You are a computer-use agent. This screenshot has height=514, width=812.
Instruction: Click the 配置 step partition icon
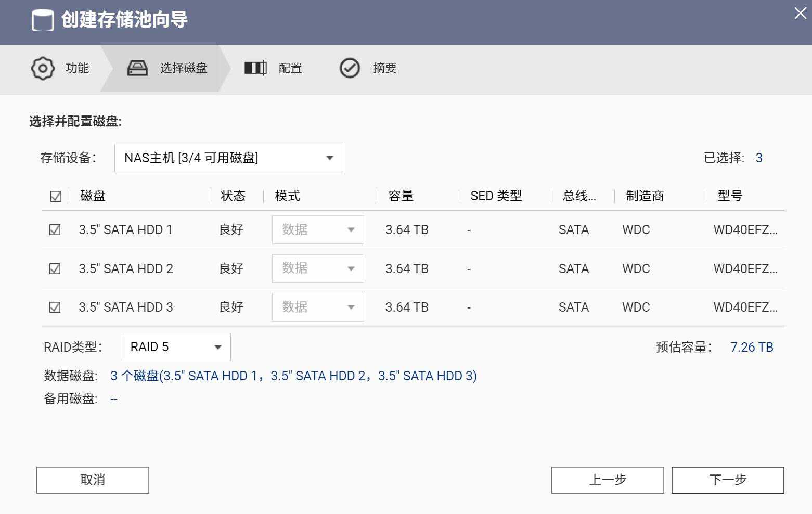click(255, 68)
